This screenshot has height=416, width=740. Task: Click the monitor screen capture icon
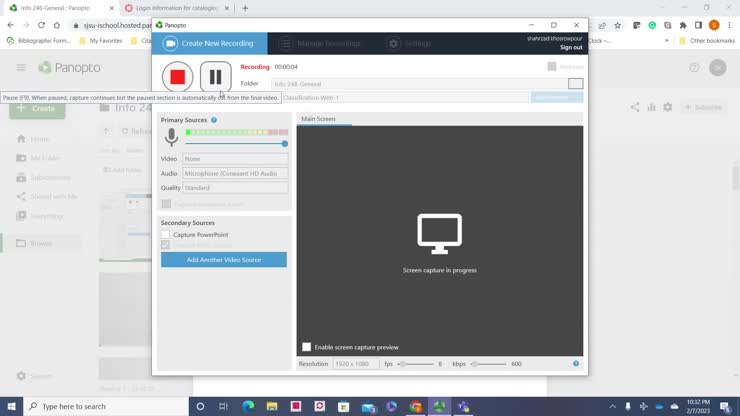pyautogui.click(x=439, y=235)
